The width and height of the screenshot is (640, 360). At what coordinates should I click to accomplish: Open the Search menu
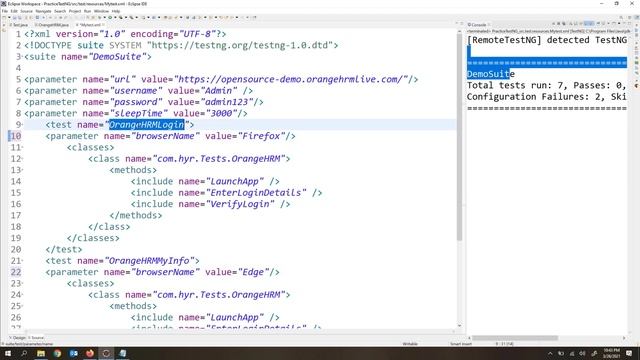(60, 11)
